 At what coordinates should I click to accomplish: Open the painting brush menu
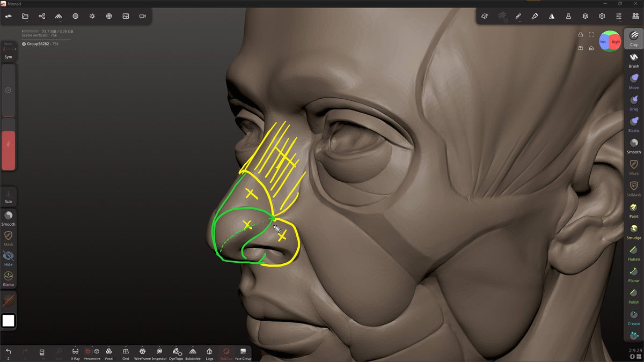(535, 16)
